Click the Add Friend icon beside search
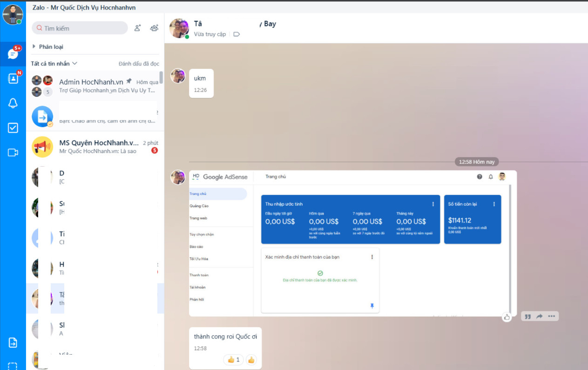 (x=137, y=28)
